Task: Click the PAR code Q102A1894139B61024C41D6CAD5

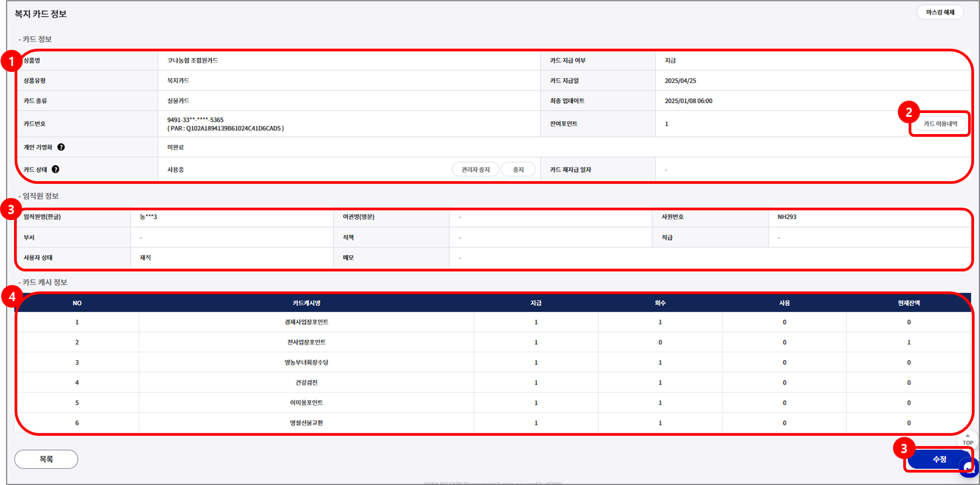Action: [234, 129]
